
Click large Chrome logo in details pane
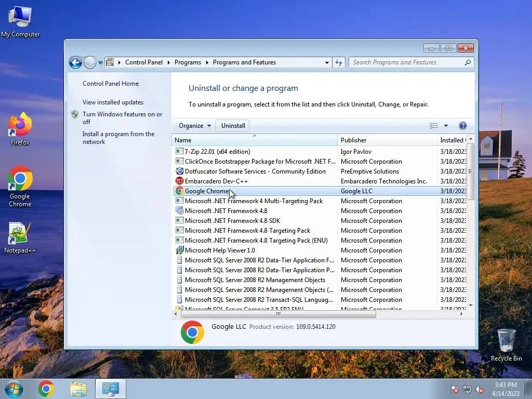point(192,332)
